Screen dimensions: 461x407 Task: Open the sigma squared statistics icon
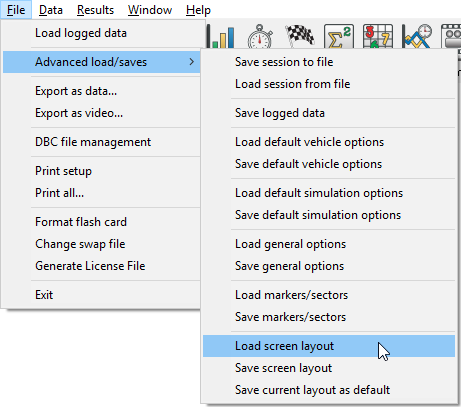tap(339, 37)
